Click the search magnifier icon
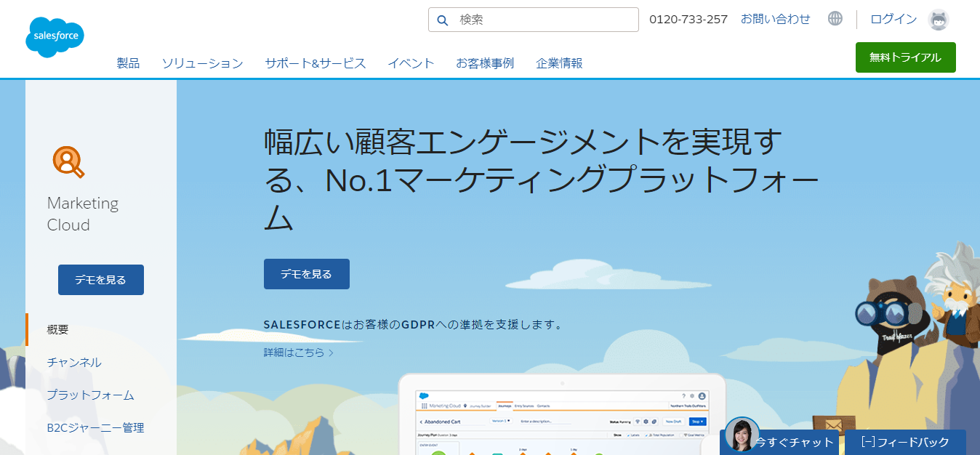980x455 pixels. 443,20
